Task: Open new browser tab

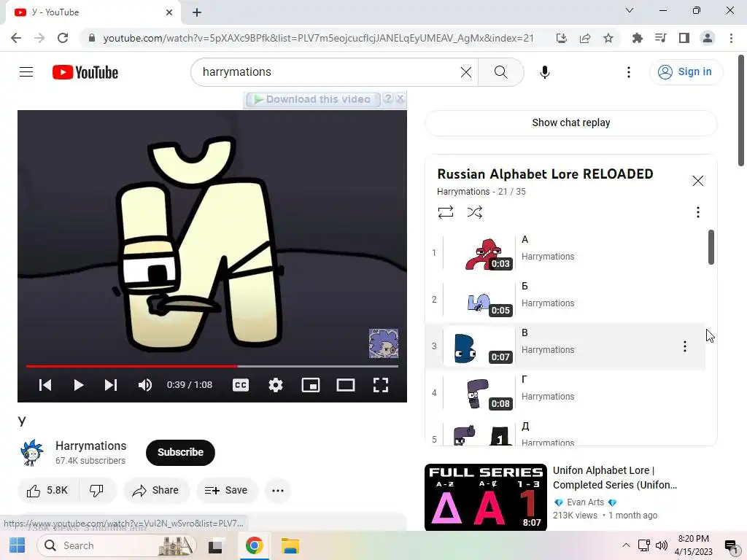Action: point(197,12)
